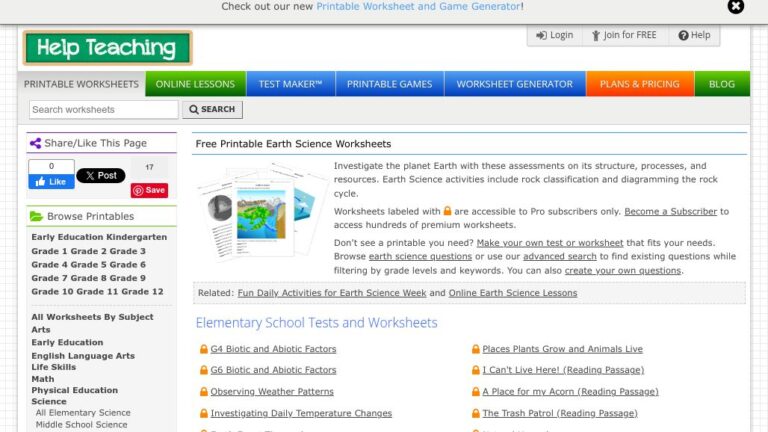
Task: Open the Blog tab
Action: [x=722, y=84]
